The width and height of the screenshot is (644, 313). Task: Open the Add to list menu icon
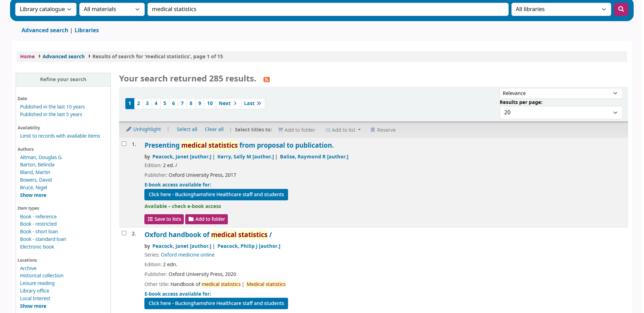coord(328,130)
